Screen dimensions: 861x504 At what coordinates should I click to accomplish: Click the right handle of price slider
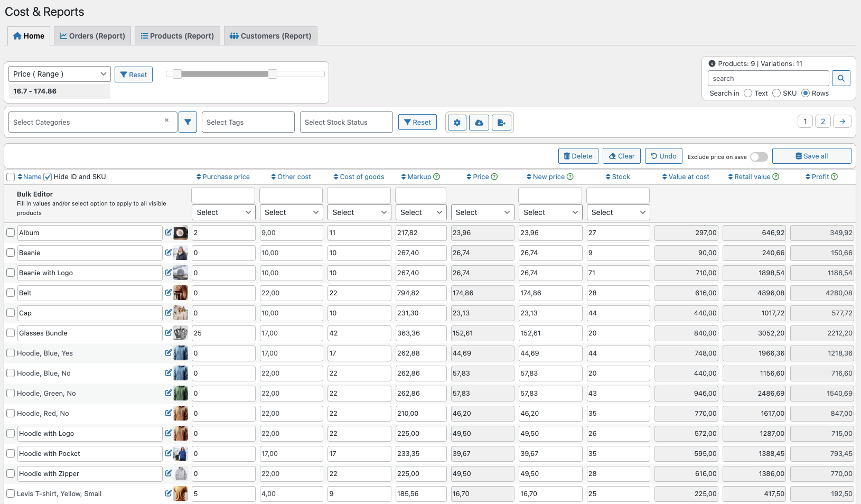click(x=273, y=74)
